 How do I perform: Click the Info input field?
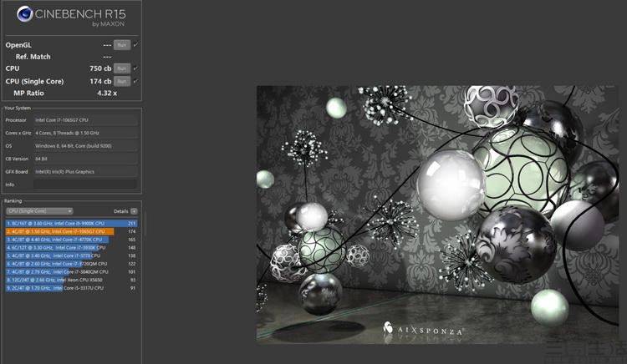(85, 185)
